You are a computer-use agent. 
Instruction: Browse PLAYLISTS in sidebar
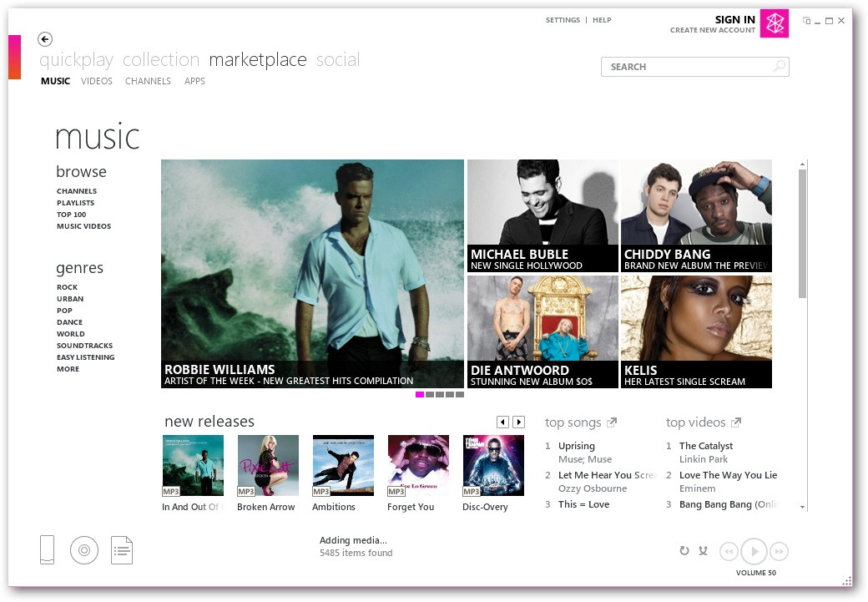pos(75,203)
